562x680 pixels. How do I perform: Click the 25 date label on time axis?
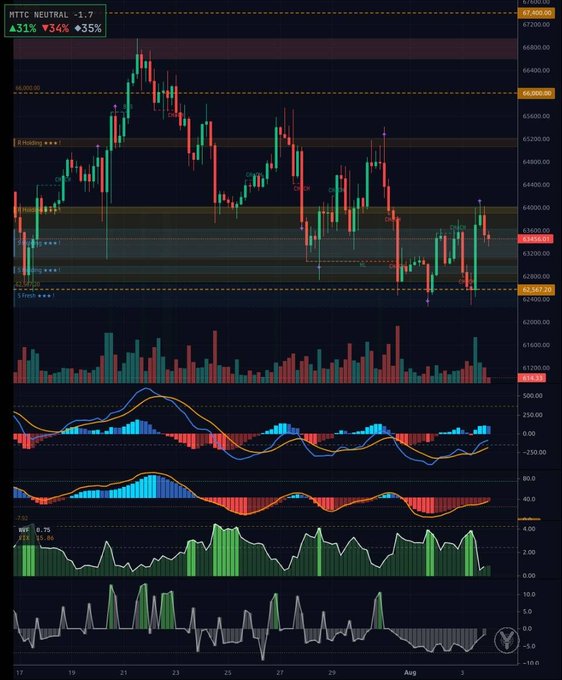pos(228,673)
